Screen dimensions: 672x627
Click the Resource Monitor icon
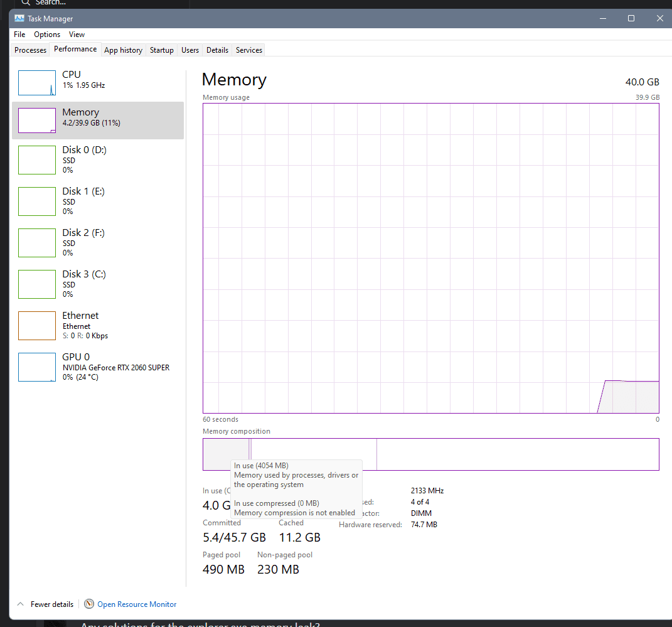(x=89, y=604)
